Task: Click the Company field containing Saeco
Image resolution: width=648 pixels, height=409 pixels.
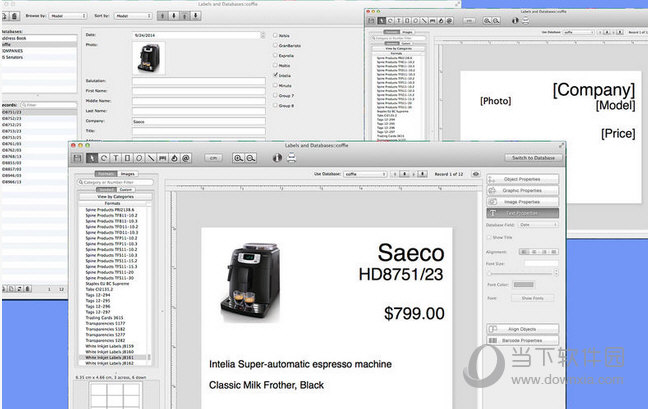Action: (199, 121)
